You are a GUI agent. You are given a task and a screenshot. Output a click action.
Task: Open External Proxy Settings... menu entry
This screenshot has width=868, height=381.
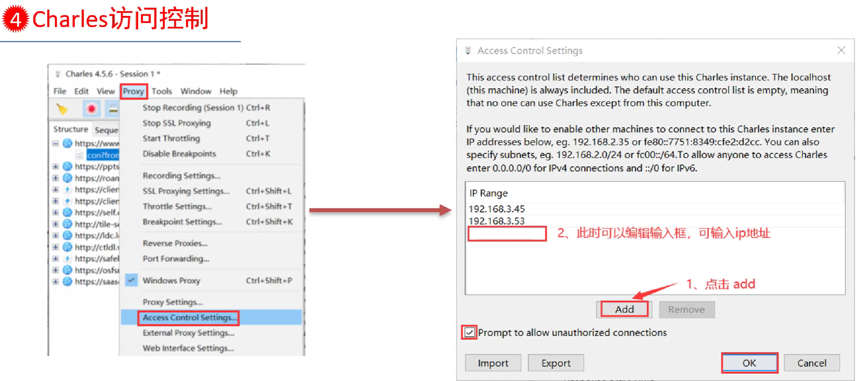pos(211,333)
